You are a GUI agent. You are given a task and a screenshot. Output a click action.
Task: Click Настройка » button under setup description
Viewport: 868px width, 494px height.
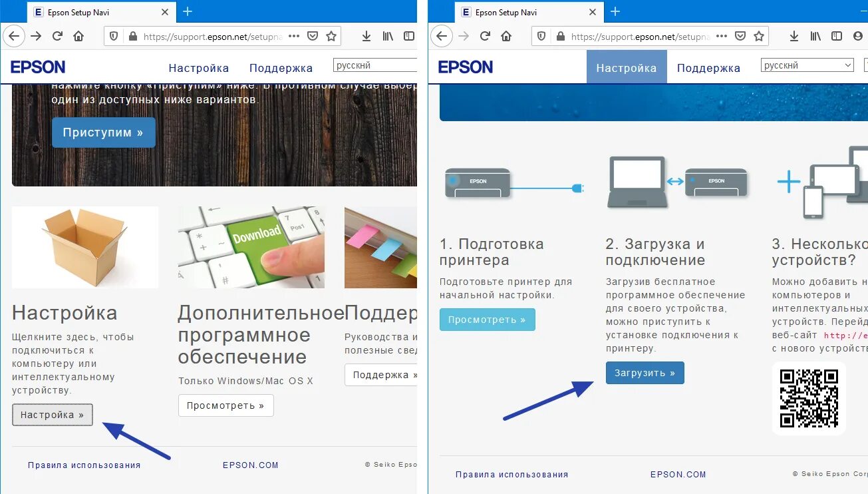pyautogui.click(x=53, y=415)
